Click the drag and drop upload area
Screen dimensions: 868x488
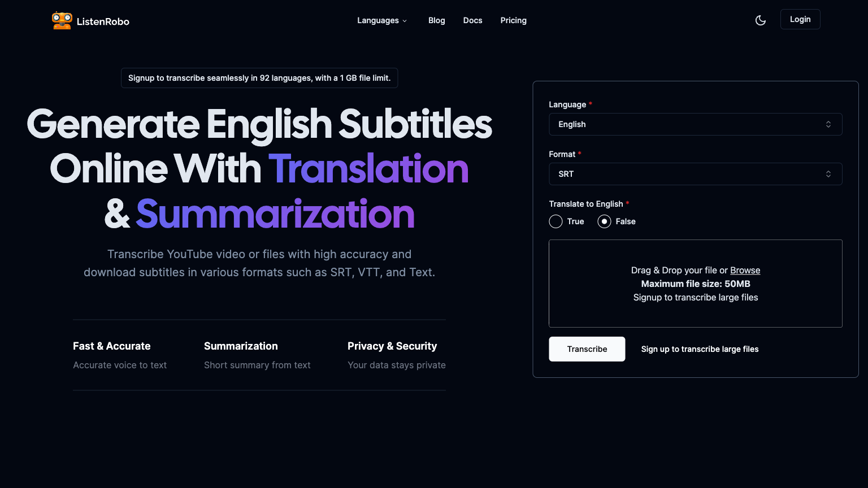695,311
